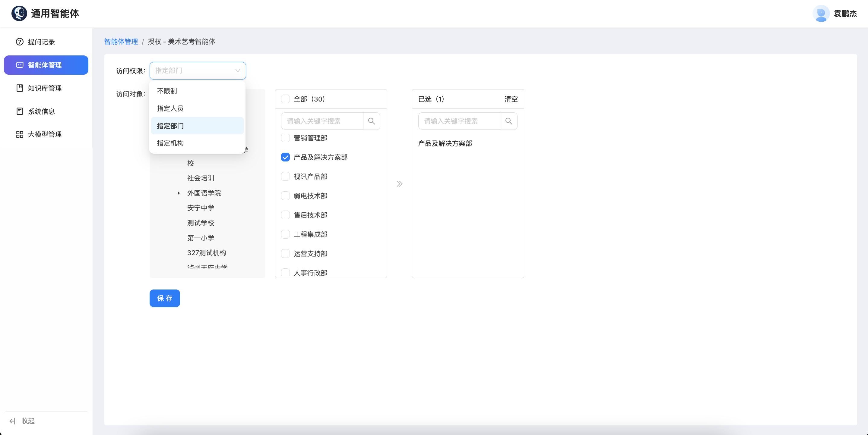Screen dimensions: 868x435
Task: Tick the 售后技术部 checkbox
Action: 285,215
